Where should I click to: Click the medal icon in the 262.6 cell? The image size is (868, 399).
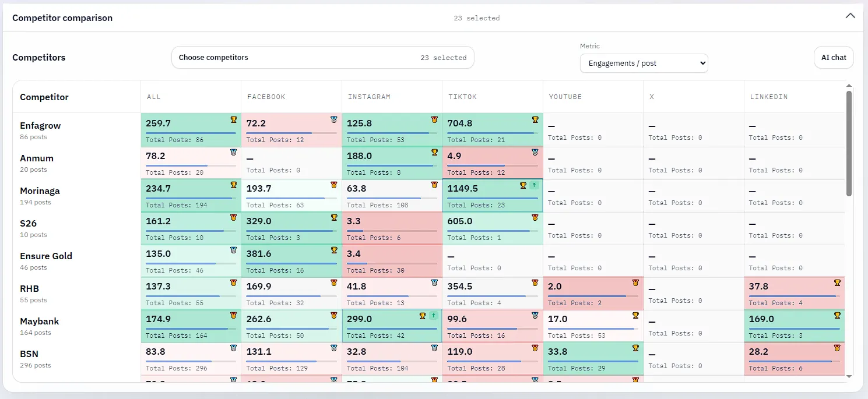(333, 315)
